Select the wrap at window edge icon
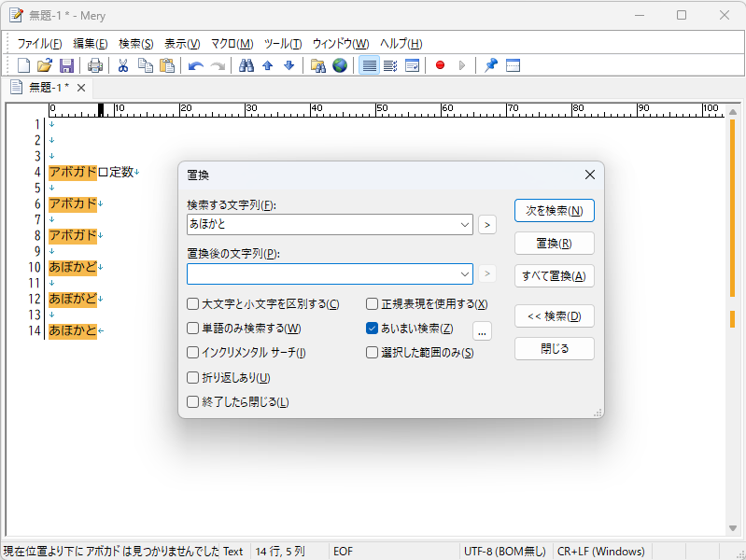The width and height of the screenshot is (746, 560). click(412, 65)
